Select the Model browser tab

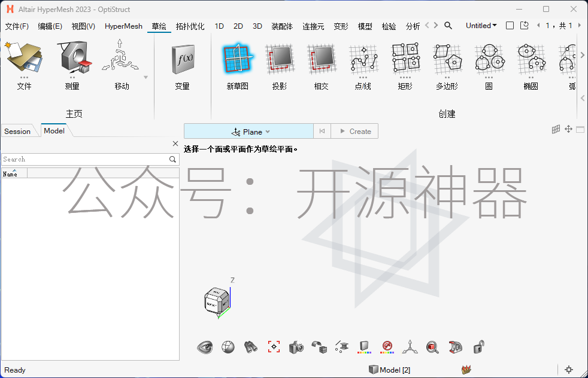pos(54,131)
